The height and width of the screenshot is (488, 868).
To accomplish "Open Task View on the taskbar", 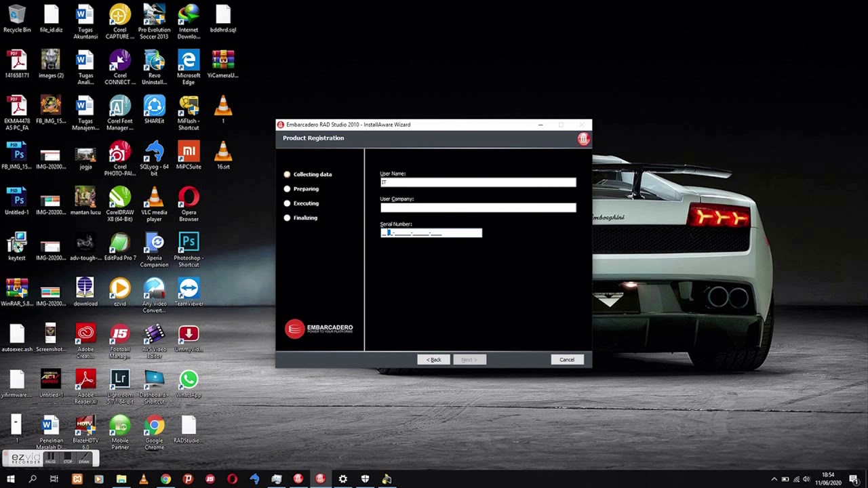I will pos(54,479).
